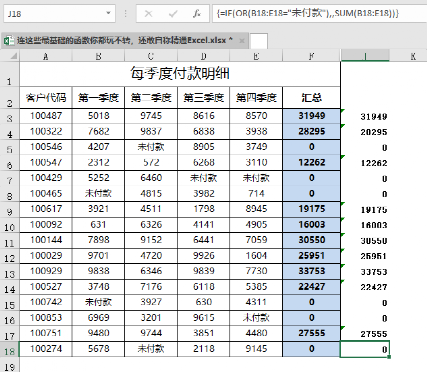Click the 第二季度 header cell
427x372 pixels.
point(151,98)
